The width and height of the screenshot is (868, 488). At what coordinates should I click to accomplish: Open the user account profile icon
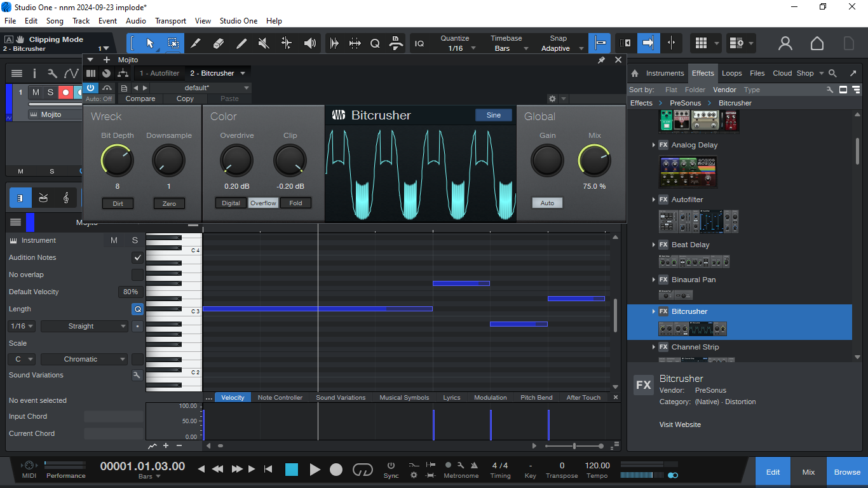point(785,43)
